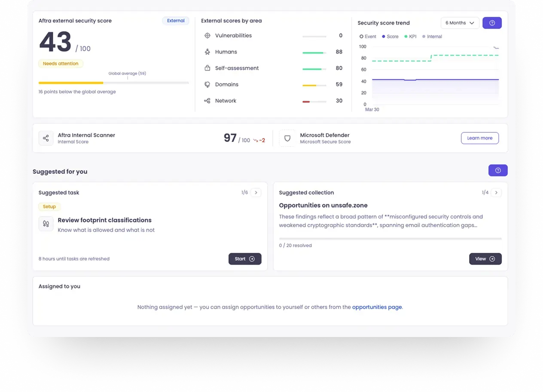Click the Learn more button
This screenshot has height=392, width=543.
coord(480,138)
